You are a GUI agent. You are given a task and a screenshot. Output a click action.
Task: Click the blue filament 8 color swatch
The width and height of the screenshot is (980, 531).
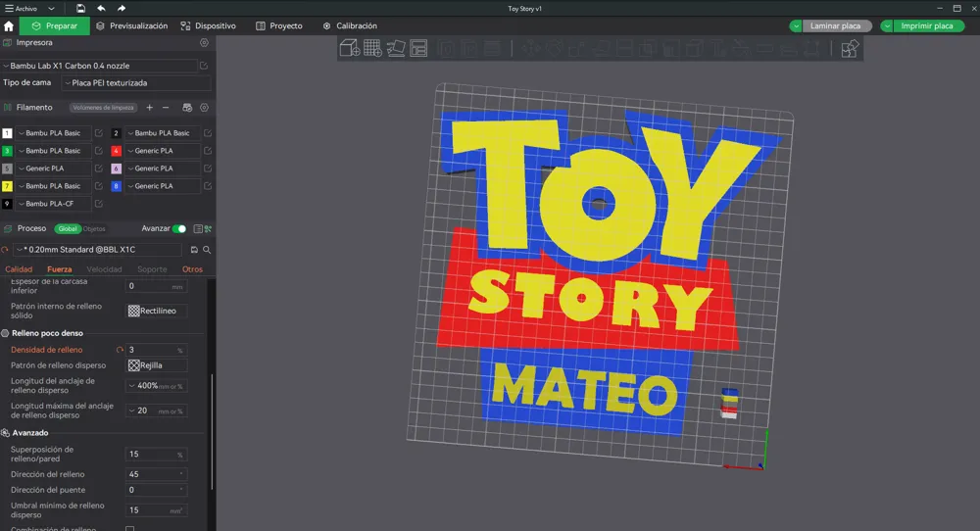click(116, 186)
